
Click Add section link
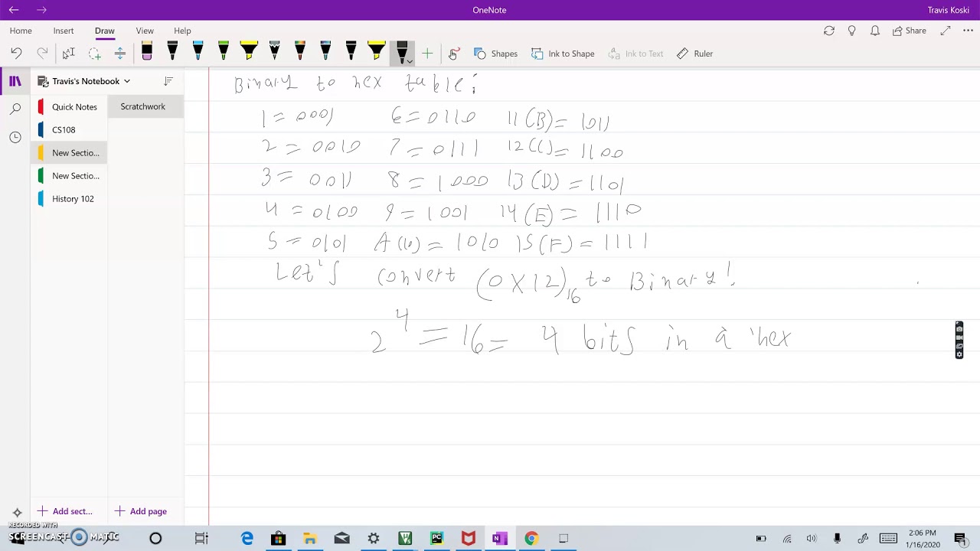65,511
